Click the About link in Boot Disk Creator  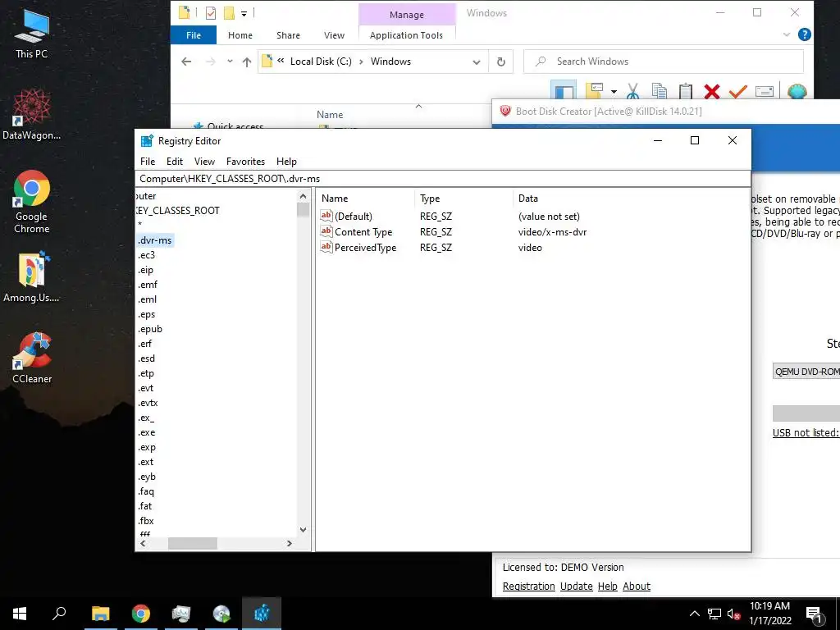coord(637,586)
